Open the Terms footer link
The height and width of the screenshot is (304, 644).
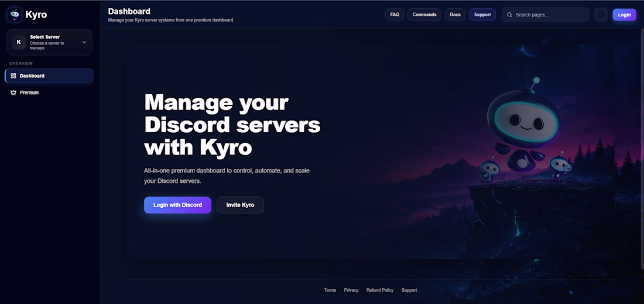pos(330,290)
